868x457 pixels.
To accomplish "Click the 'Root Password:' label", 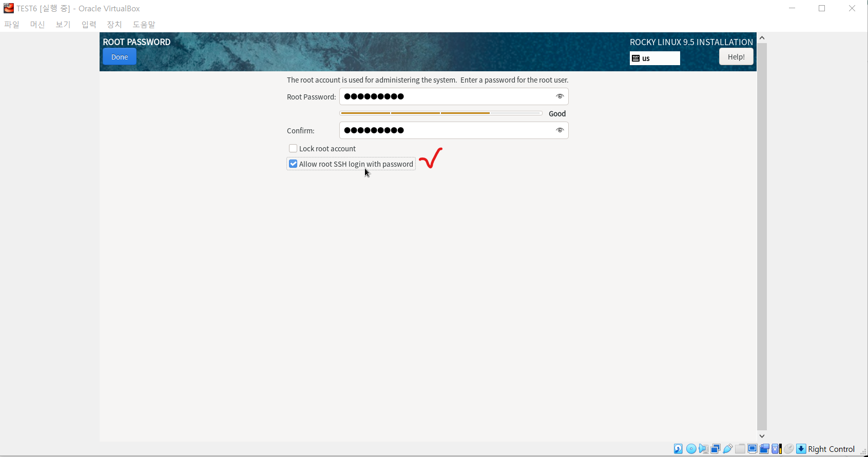I will [311, 97].
